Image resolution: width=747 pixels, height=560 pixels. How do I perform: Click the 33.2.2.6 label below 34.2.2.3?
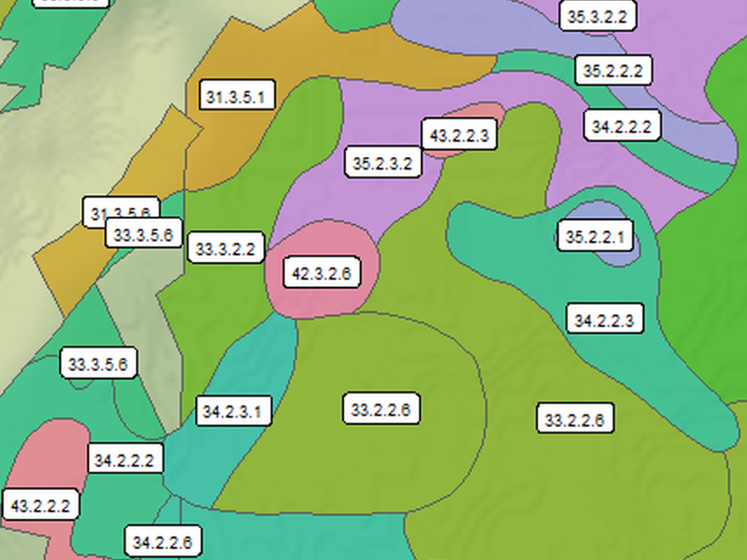point(575,420)
